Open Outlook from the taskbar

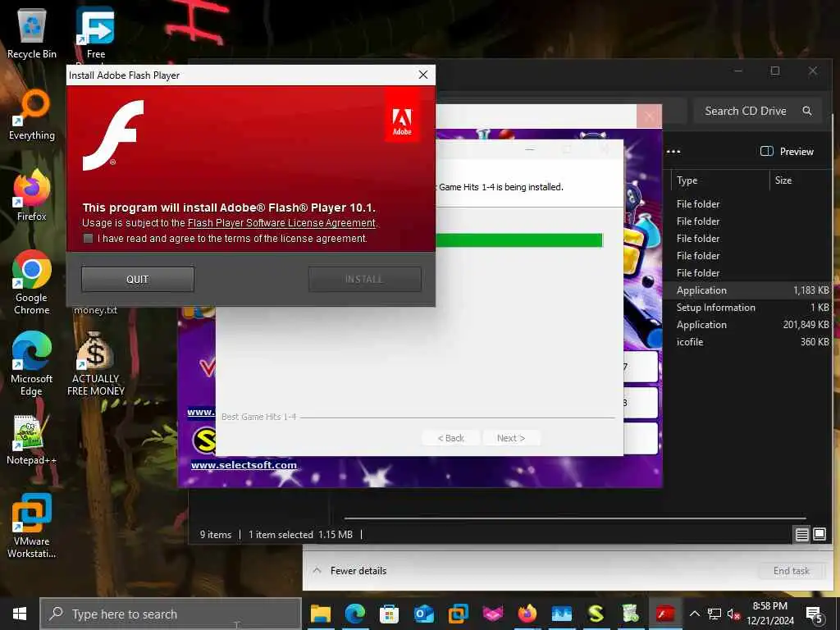click(x=423, y=614)
